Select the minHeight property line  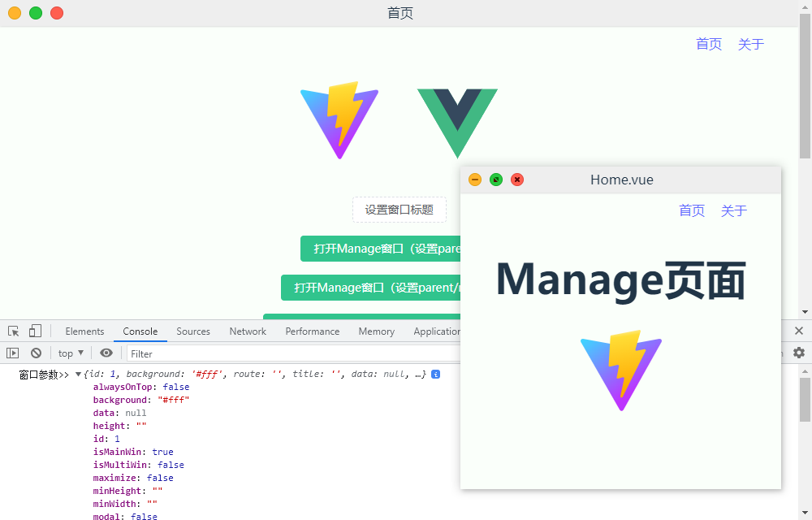coord(128,491)
